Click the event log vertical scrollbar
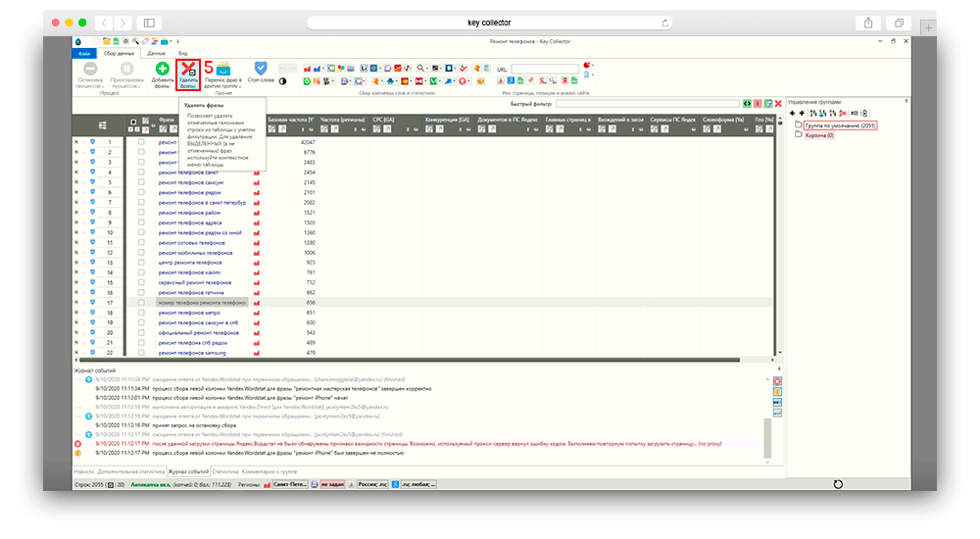980x539 pixels. 767,438
